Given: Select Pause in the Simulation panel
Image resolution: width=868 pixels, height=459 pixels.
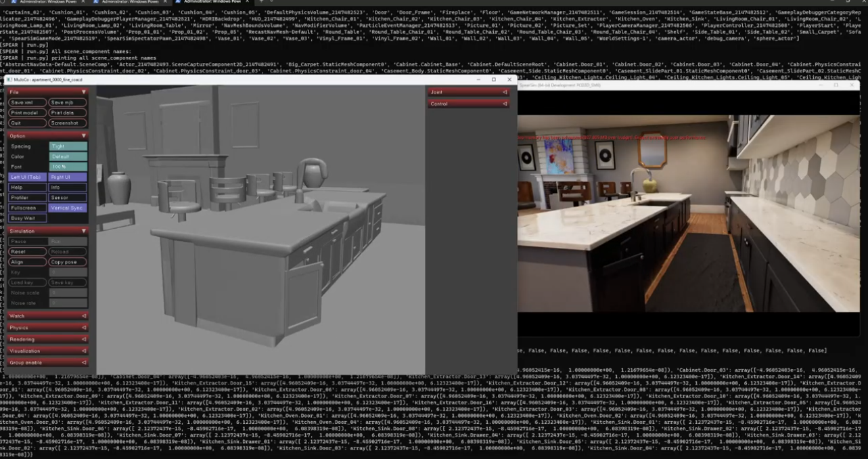Looking at the screenshot, I should coord(28,241).
